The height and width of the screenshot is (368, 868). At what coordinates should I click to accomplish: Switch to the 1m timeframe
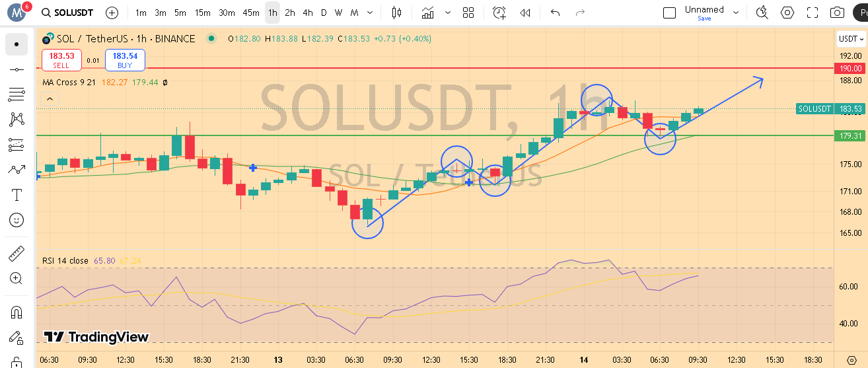tap(141, 13)
